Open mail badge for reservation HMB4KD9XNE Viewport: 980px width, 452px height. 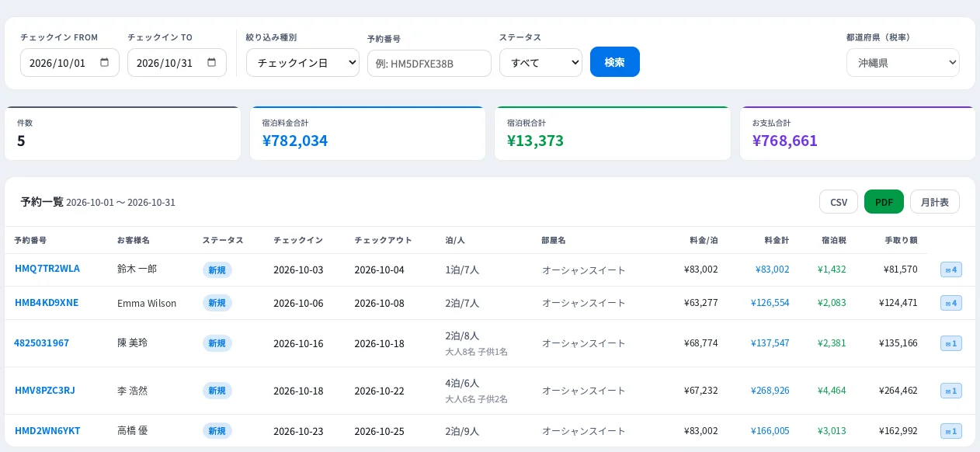[x=951, y=302]
